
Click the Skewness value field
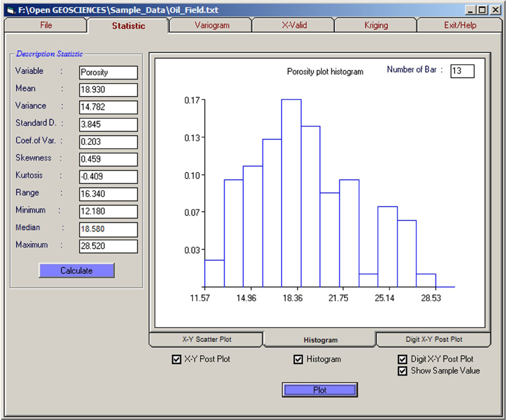[108, 159]
